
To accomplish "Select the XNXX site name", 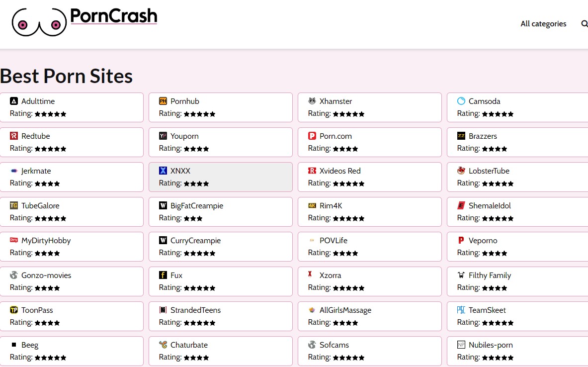I will (180, 171).
